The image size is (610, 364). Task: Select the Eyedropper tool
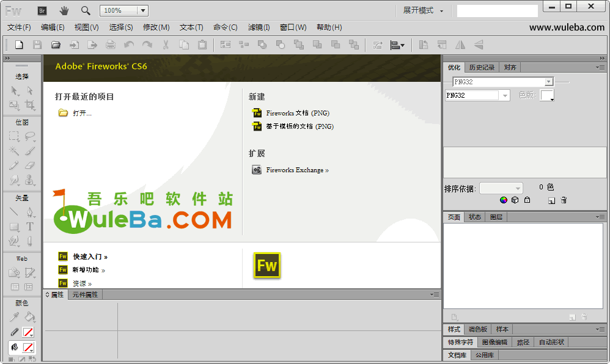tap(14, 317)
